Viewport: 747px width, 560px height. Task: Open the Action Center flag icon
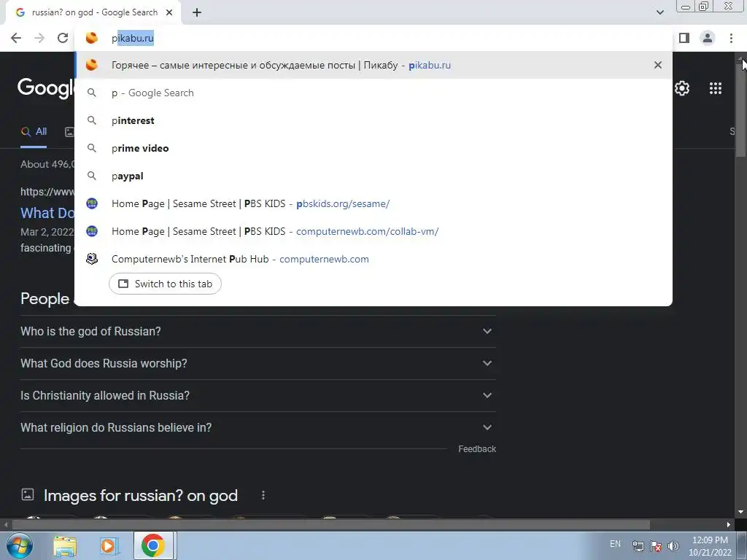656,546
